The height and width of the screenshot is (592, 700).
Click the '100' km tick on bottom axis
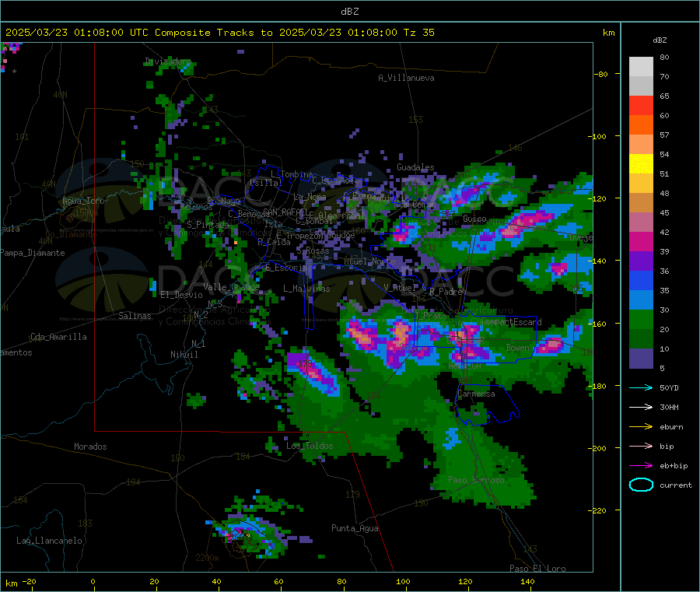point(403,581)
